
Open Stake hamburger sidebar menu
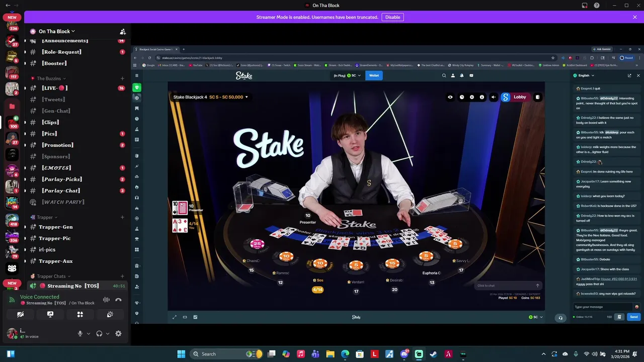[x=136, y=75]
